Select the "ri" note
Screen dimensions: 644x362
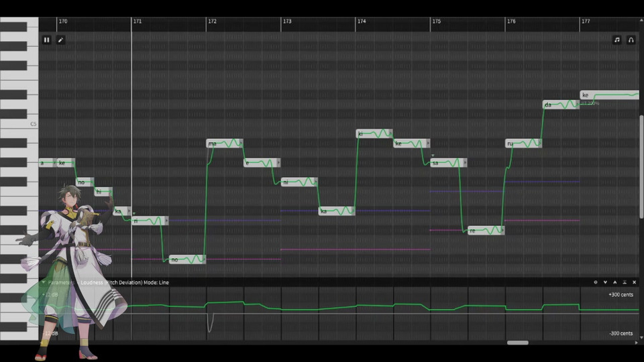click(150, 221)
